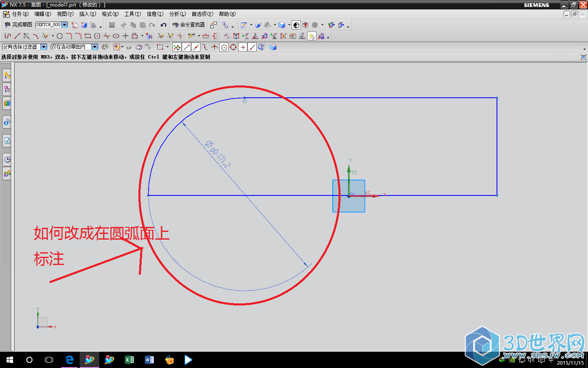Viewport: 588px width, 368px height.
Task: Open Word from the taskbar
Action: pyautogui.click(x=149, y=360)
